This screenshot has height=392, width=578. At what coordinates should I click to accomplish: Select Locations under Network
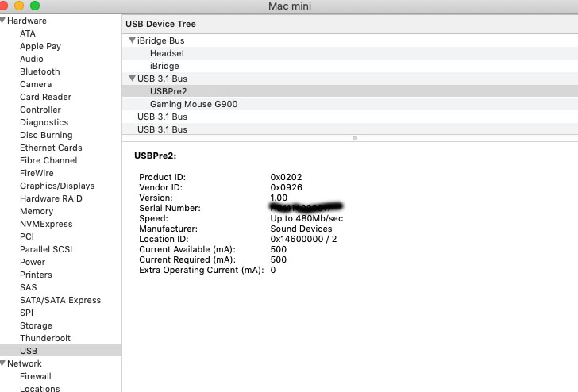pos(40,388)
